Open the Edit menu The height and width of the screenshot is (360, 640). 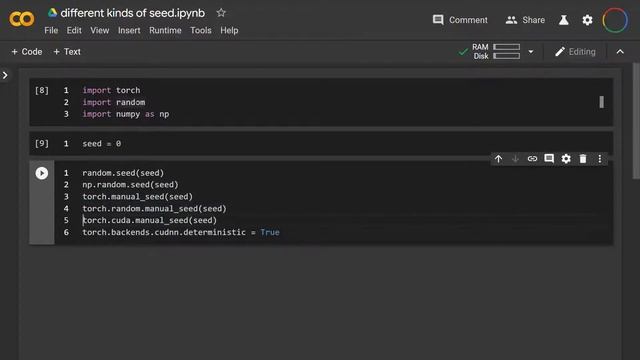point(74,30)
